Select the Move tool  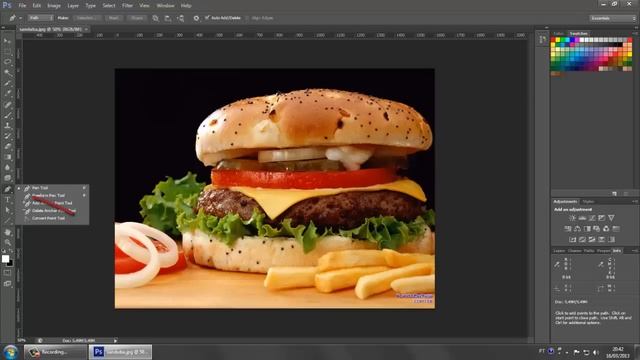click(7, 41)
